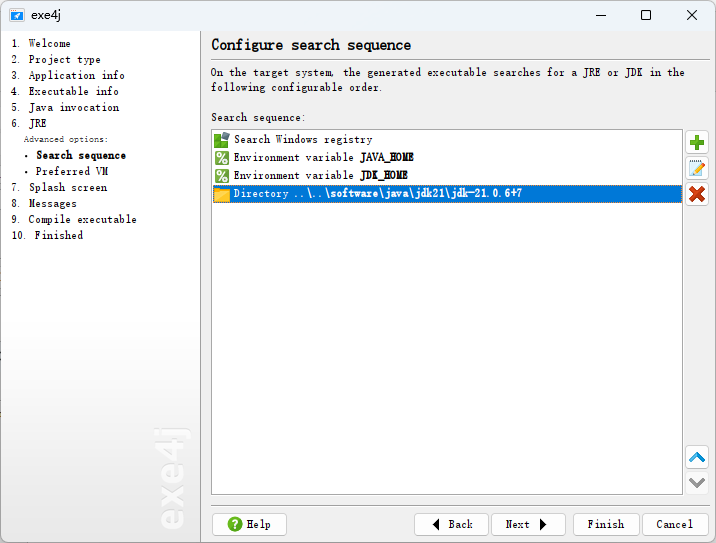The image size is (716, 543).
Task: Open step 6 JRE
Action: (x=29, y=123)
